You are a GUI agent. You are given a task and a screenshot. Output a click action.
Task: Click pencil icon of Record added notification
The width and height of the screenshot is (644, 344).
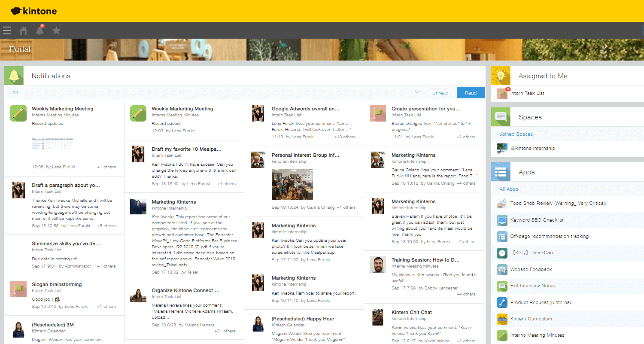[138, 113]
